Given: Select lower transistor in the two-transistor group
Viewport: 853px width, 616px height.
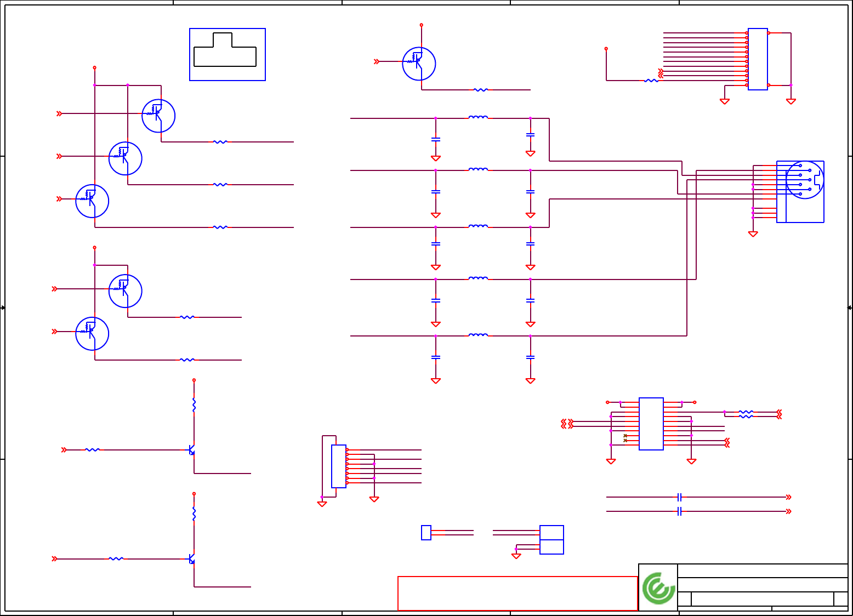Looking at the screenshot, I should click(x=92, y=334).
